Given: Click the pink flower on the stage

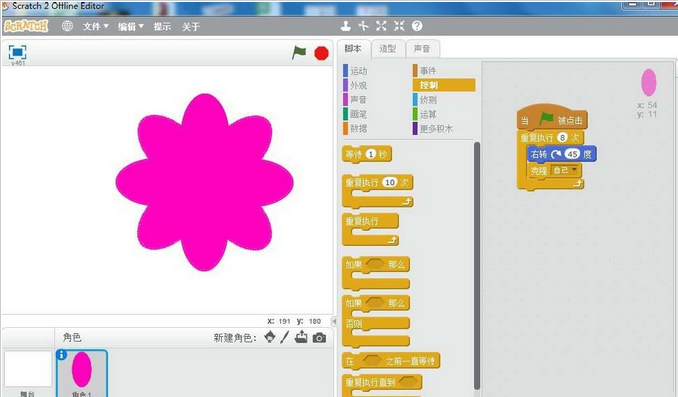Looking at the screenshot, I should [x=205, y=182].
